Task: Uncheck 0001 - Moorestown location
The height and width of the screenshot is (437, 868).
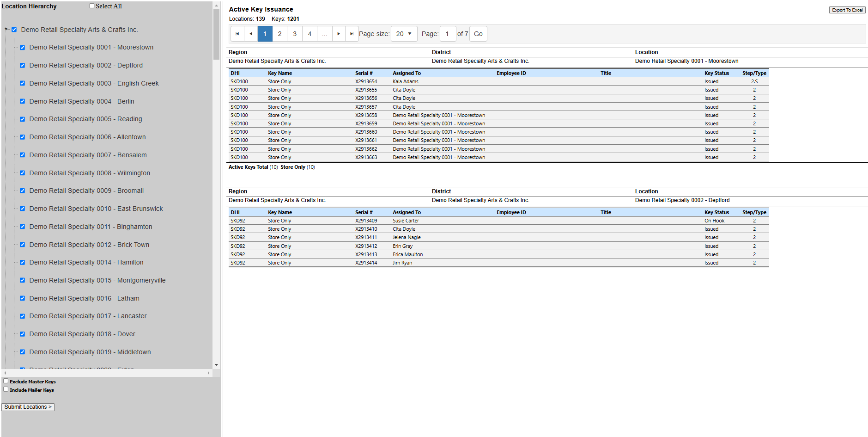Action: point(22,48)
